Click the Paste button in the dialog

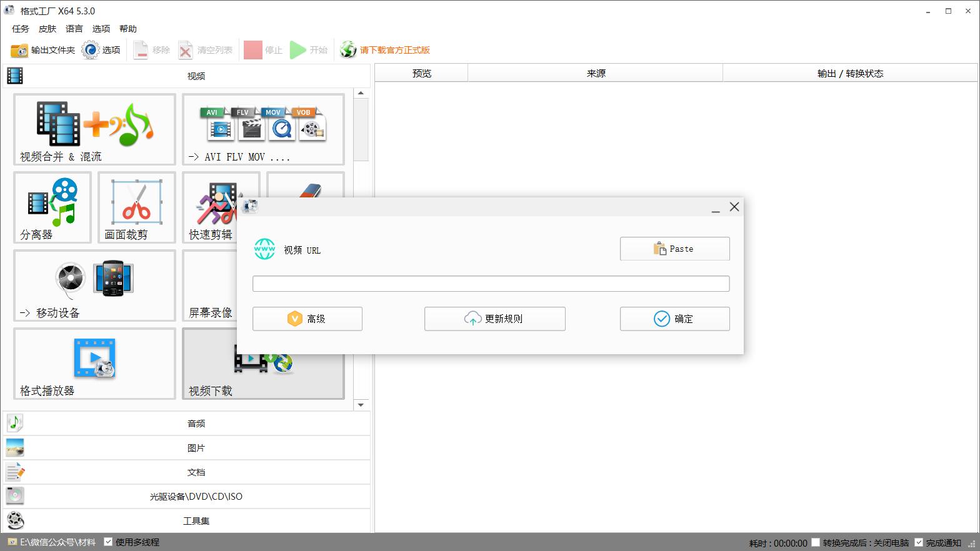coord(675,249)
